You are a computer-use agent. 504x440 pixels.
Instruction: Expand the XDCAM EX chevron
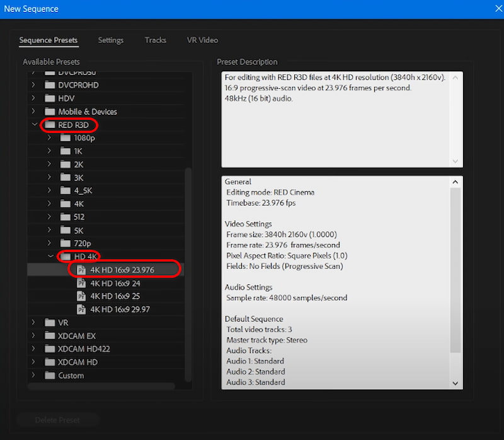tap(33, 335)
